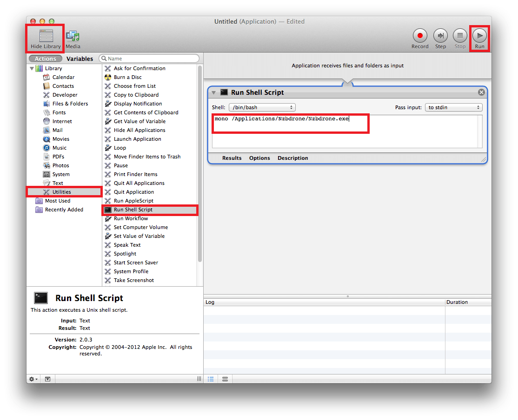The height and width of the screenshot is (420, 518).
Task: Select Take Screenshot in actions list
Action: click(133, 280)
